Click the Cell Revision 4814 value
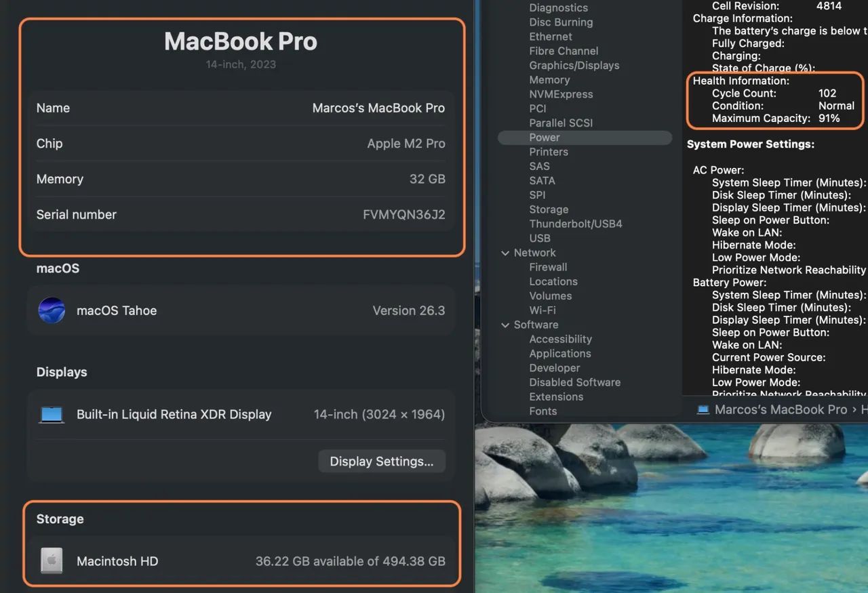The height and width of the screenshot is (593, 868). [x=829, y=5]
